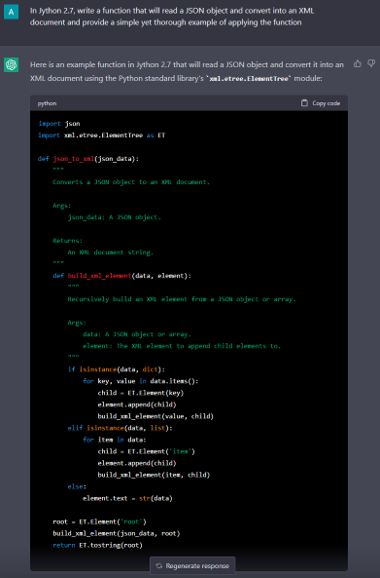Click 'json_data: A JSON object.' docstring line
The width and height of the screenshot is (380, 578).
114,217
